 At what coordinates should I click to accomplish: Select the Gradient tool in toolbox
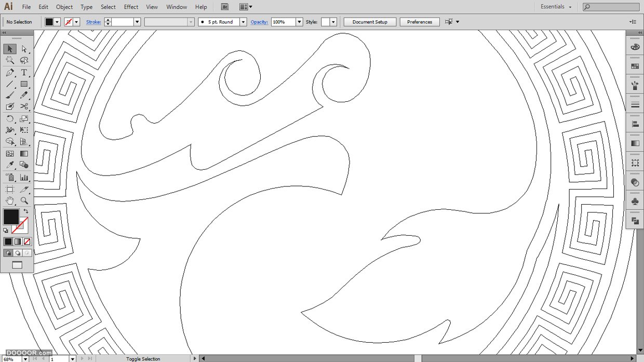coord(24,154)
